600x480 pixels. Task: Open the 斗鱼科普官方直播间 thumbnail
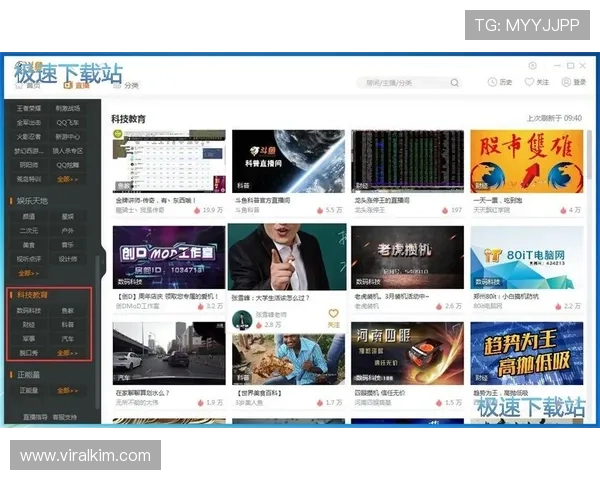tap(288, 161)
